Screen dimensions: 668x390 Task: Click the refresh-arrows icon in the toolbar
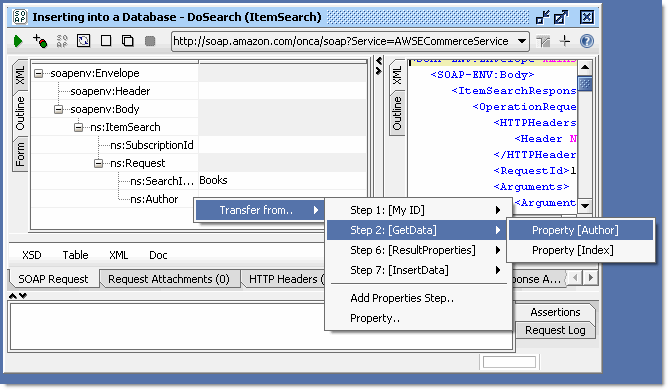coord(84,41)
